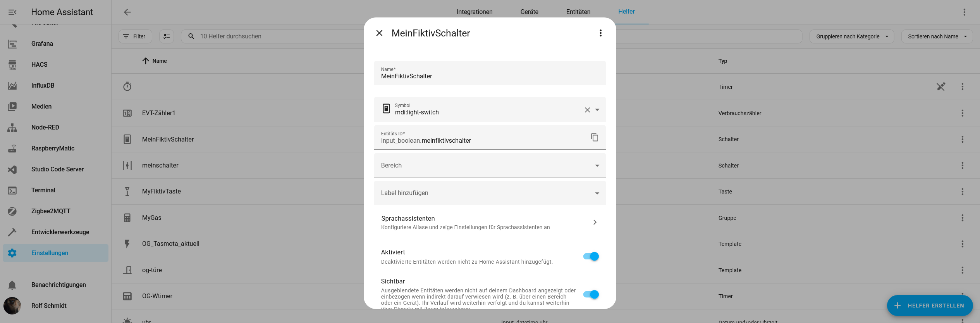The image size is (980, 323).
Task: Open Studio Code Server from sidebar
Action: coord(57,169)
